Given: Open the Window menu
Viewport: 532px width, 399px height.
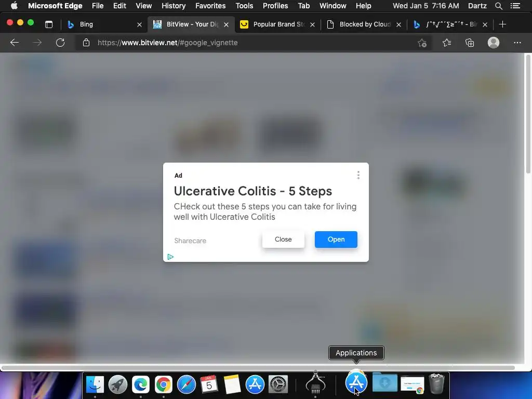Looking at the screenshot, I should pos(333,6).
